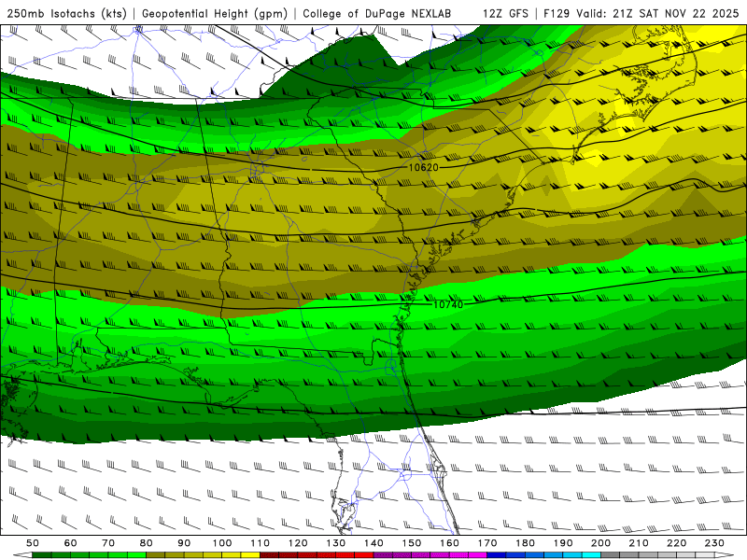Click the 10620 height contour label
The image size is (747, 560).
click(424, 168)
